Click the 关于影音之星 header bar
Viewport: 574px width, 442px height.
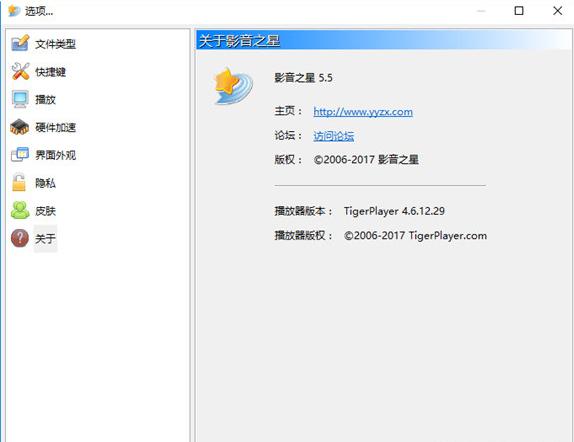(x=384, y=40)
